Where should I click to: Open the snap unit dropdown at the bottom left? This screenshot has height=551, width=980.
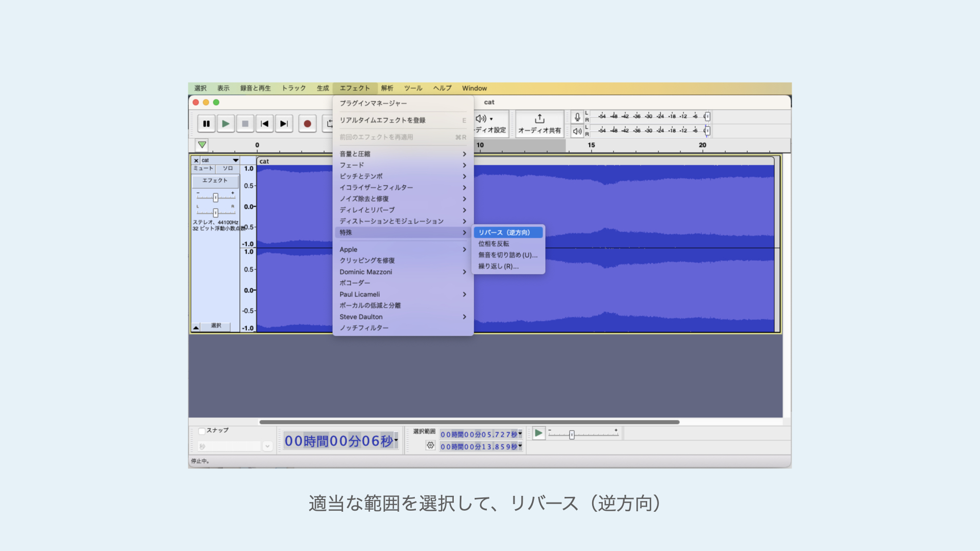[x=267, y=446]
